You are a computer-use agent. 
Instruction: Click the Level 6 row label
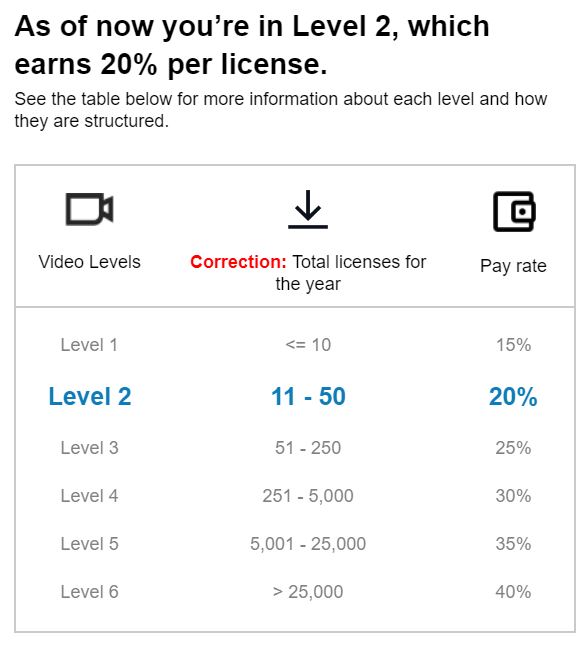point(89,592)
